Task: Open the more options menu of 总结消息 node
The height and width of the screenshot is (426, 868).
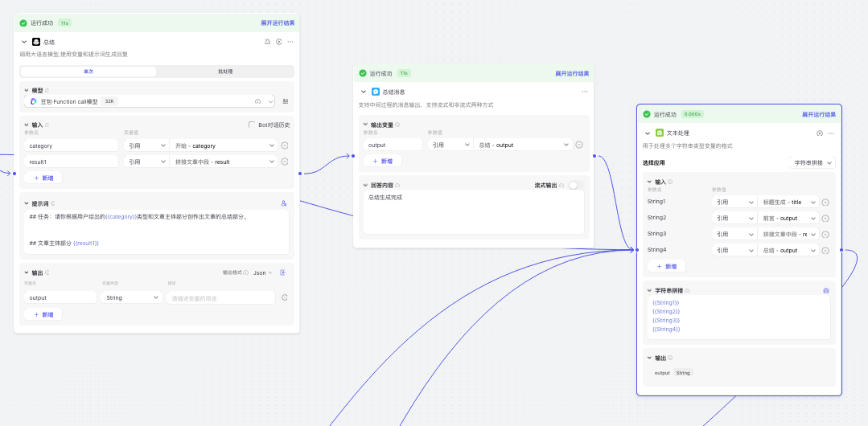Action: (x=585, y=92)
